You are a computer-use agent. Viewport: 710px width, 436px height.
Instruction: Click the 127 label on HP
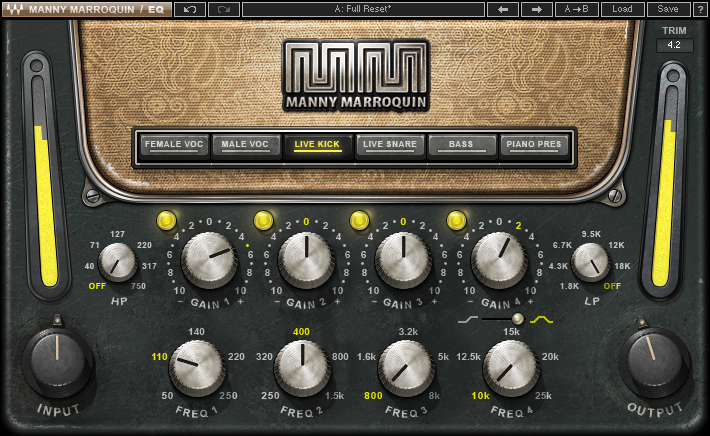pos(117,234)
